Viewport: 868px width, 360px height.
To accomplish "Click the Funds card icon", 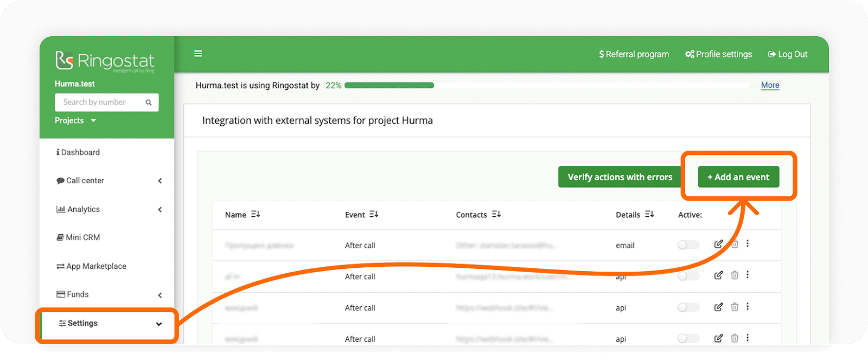I will [x=61, y=294].
